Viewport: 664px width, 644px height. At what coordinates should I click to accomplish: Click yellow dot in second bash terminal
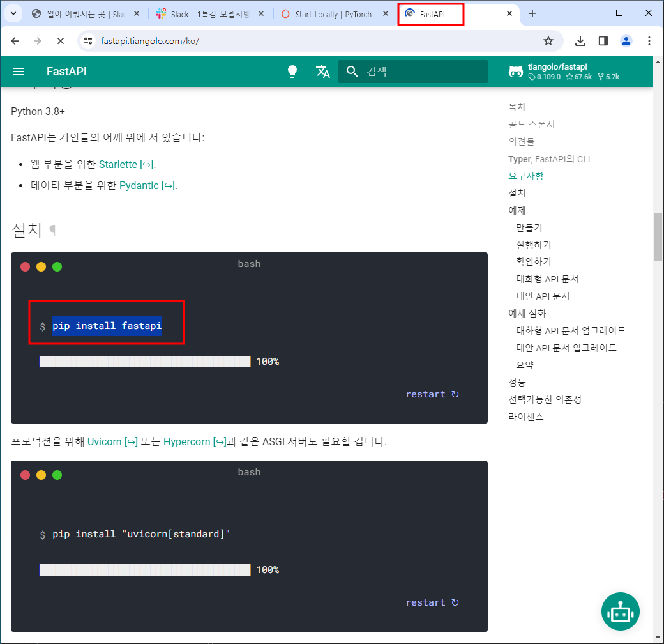point(41,475)
